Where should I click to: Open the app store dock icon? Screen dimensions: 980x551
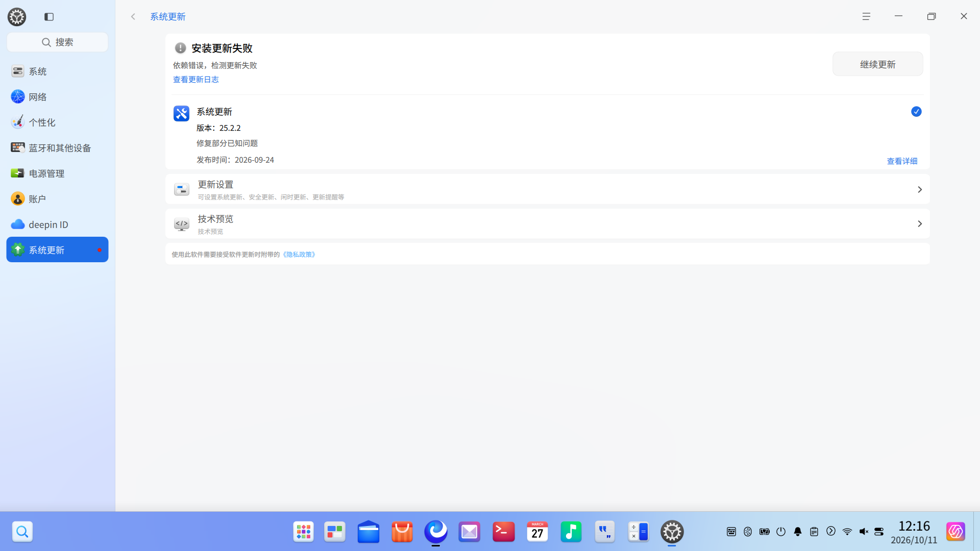point(402,532)
